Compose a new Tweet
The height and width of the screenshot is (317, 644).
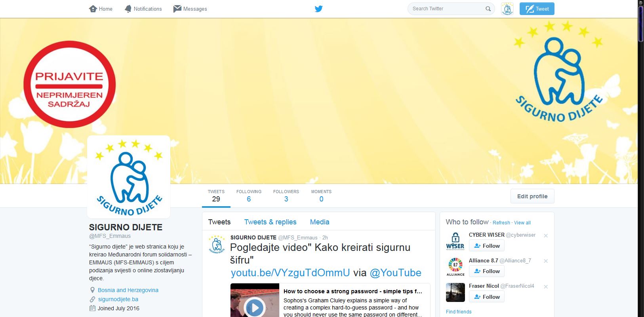(x=537, y=9)
